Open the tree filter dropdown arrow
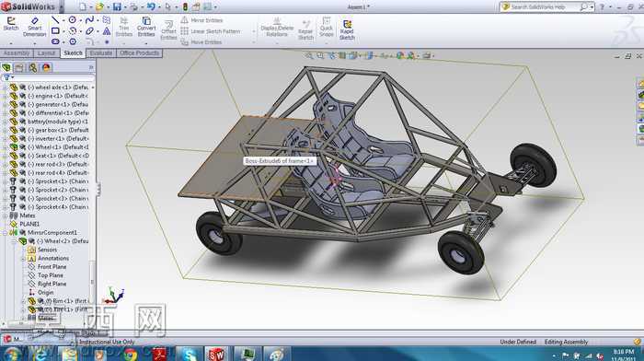The image size is (644, 361). click(13, 77)
